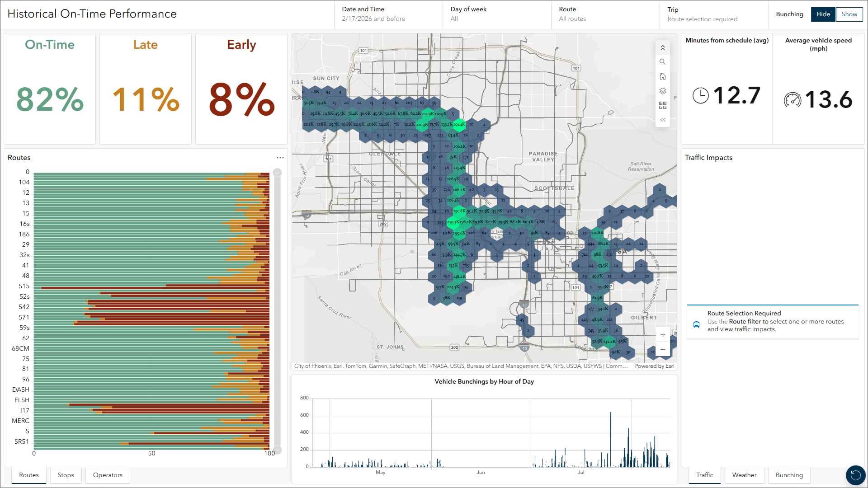This screenshot has width=868, height=488.
Task: Switch to the Stops tab
Action: (x=66, y=475)
